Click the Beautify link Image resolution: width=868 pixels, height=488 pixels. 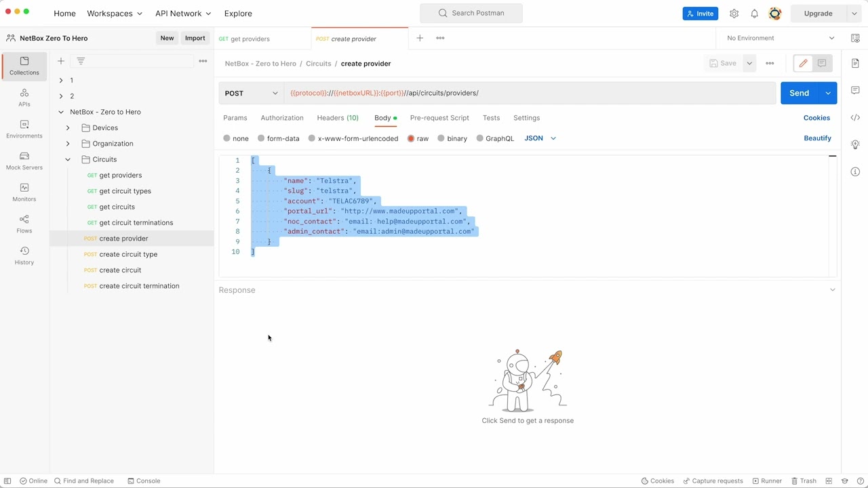pyautogui.click(x=817, y=138)
